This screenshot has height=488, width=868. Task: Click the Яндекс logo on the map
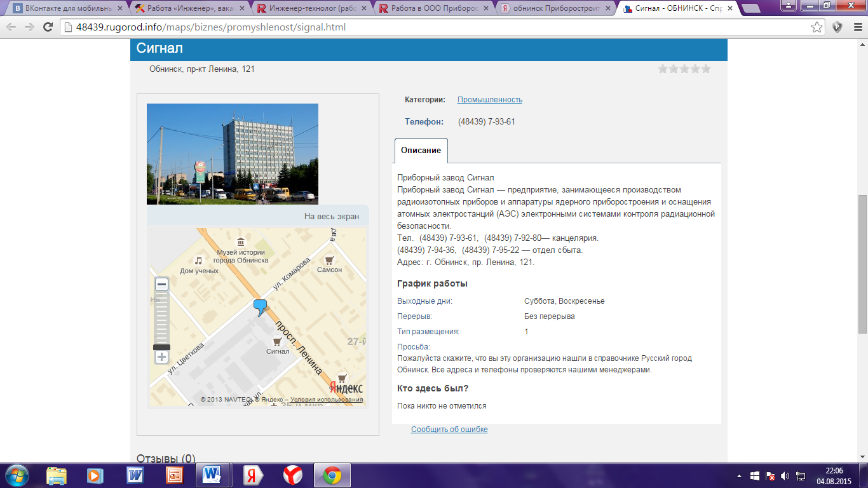pos(346,388)
